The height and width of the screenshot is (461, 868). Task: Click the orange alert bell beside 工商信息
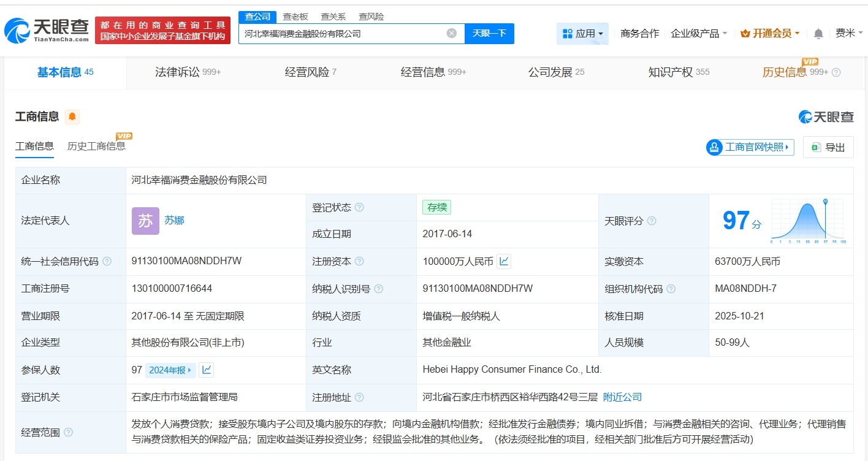point(72,116)
